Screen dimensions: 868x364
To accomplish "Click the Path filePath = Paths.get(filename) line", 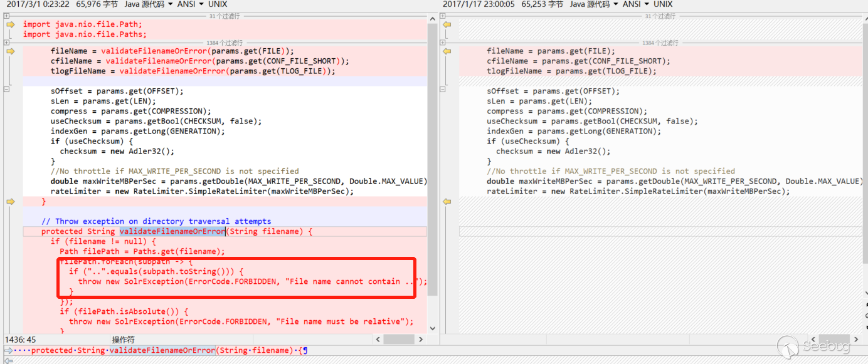I will [142, 251].
